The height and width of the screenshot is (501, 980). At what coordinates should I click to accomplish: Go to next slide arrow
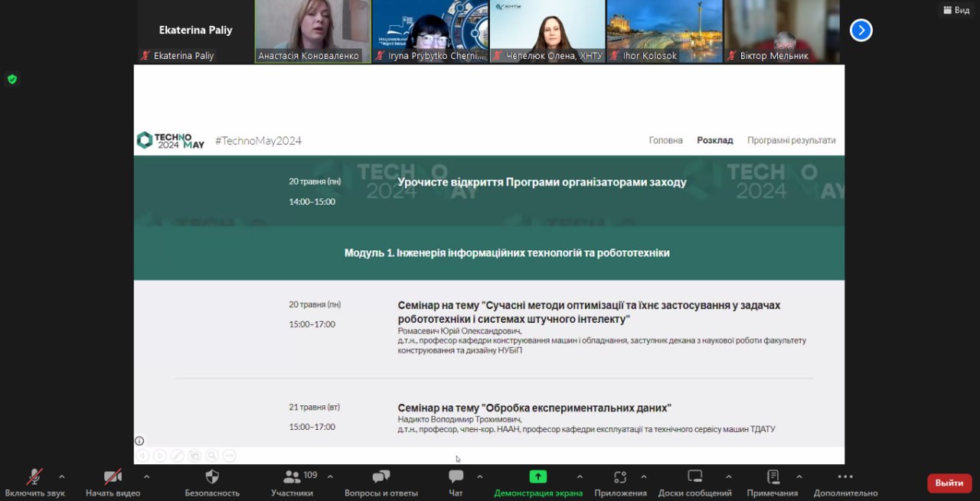[x=159, y=456]
